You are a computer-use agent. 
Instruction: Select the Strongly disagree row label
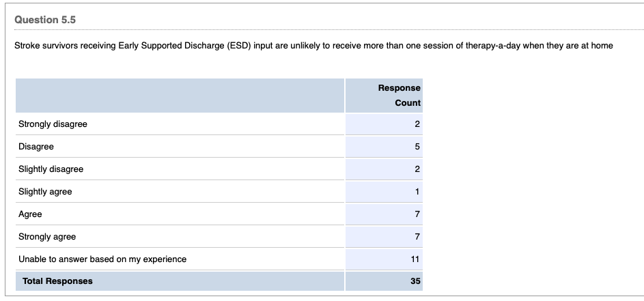coord(53,124)
